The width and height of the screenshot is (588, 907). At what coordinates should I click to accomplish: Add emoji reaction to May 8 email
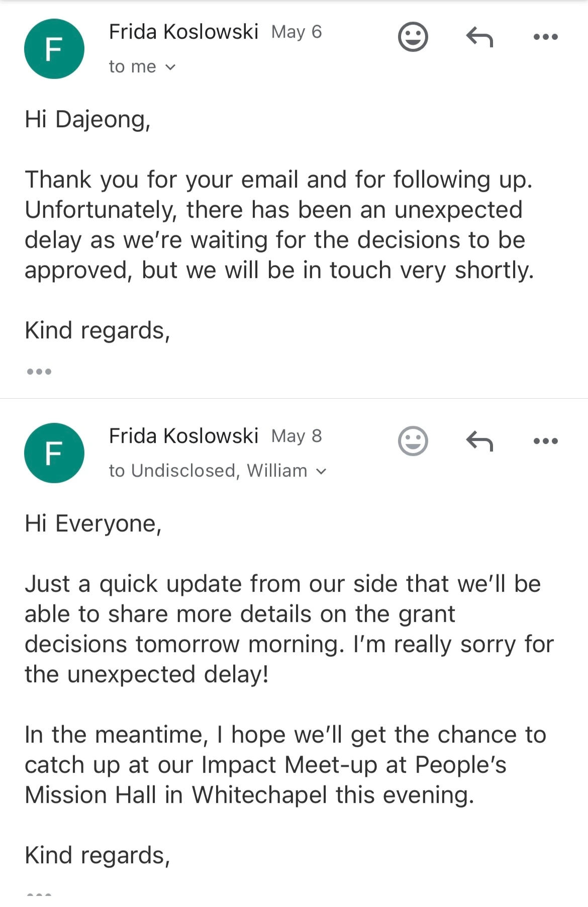(x=413, y=441)
